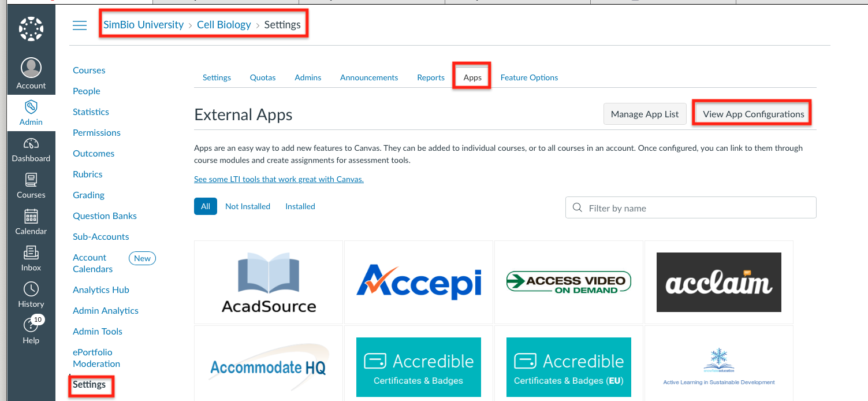This screenshot has width=868, height=401.
Task: Select the AcadSource app tile
Action: [269, 283]
